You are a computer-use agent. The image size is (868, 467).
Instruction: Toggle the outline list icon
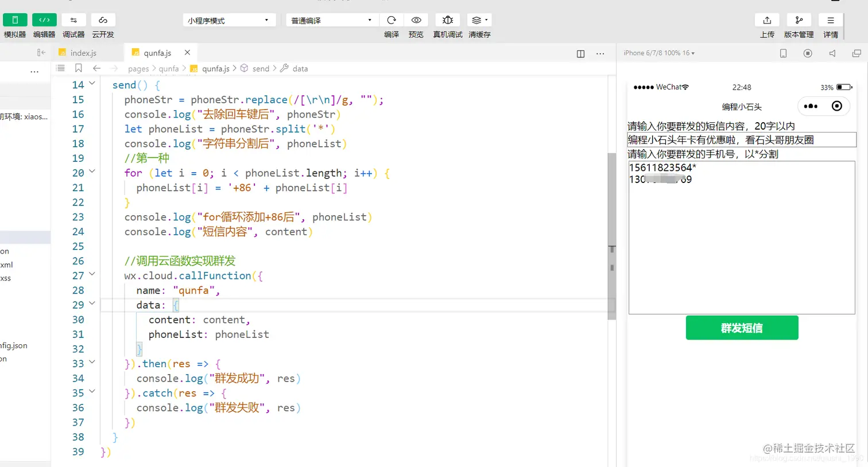[60, 68]
